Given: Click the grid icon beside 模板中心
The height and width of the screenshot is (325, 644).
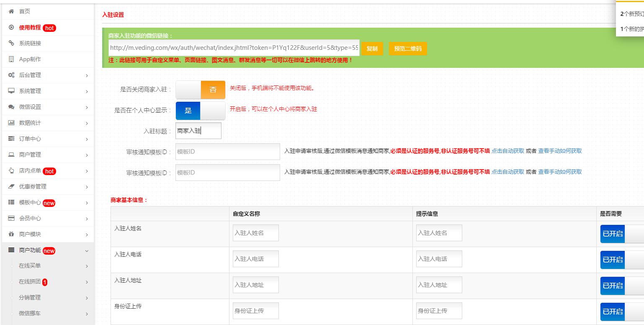Looking at the screenshot, I should point(11,202).
